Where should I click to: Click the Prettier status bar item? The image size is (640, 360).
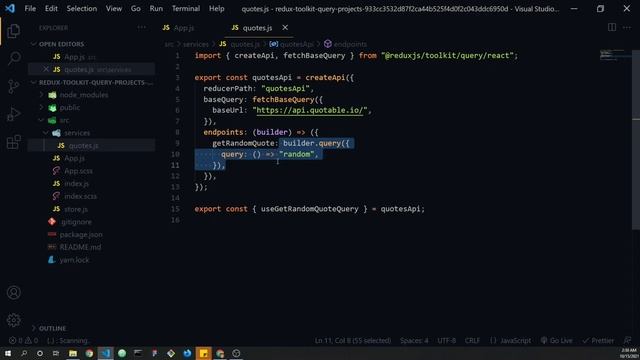tap(598, 340)
